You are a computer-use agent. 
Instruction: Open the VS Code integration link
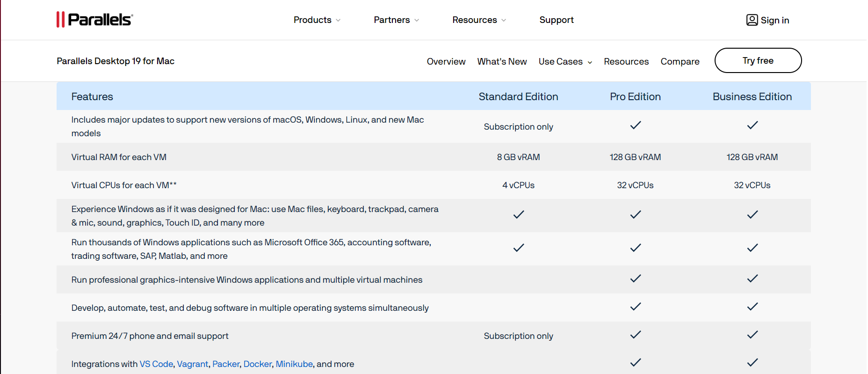click(156, 364)
